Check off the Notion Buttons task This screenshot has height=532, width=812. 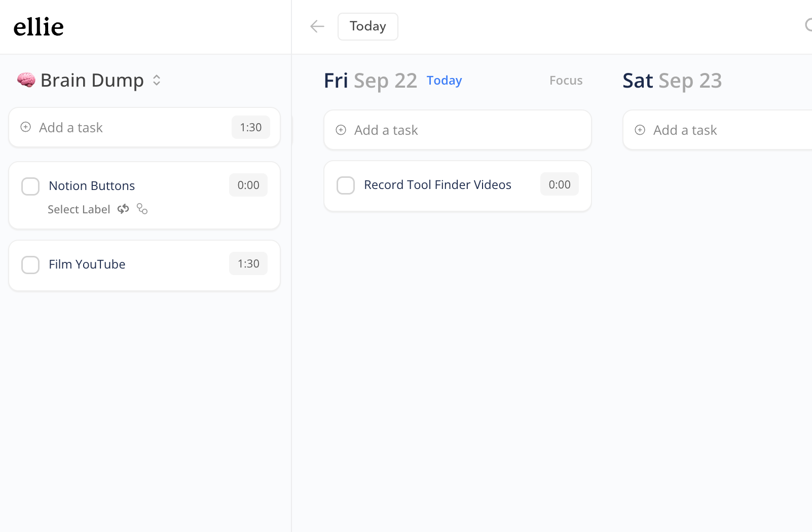pos(30,186)
